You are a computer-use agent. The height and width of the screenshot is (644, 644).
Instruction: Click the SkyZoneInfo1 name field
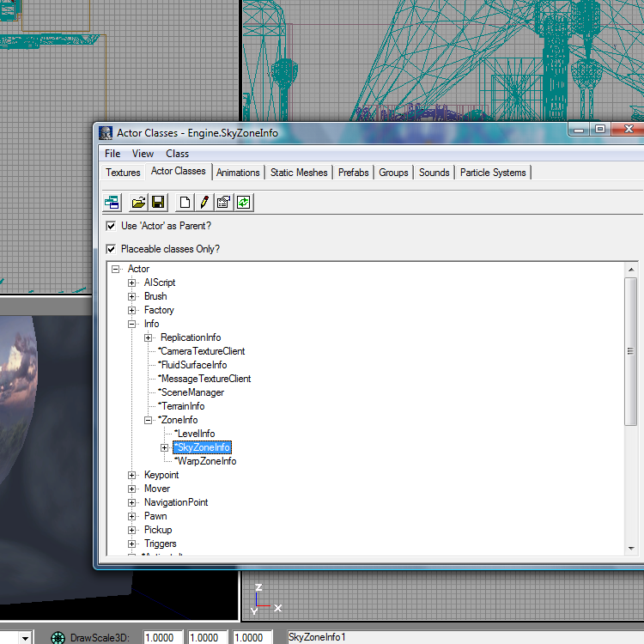click(465, 637)
